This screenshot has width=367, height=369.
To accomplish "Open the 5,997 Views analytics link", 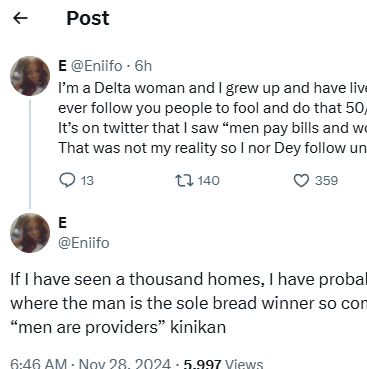I will click(x=223, y=364).
